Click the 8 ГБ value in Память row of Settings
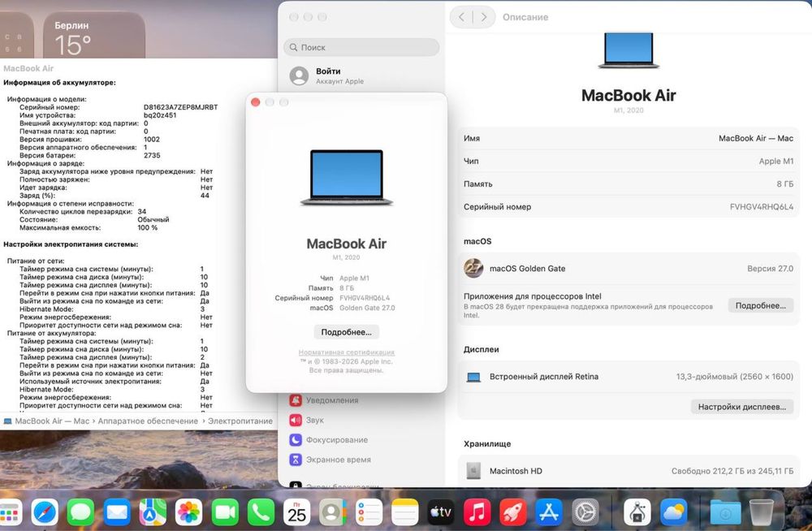 [784, 184]
